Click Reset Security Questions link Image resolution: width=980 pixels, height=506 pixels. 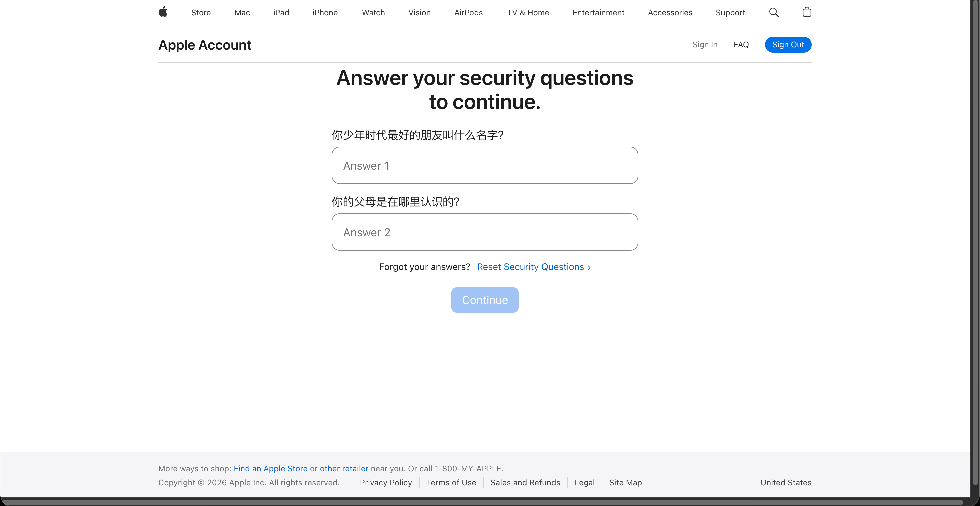point(534,267)
